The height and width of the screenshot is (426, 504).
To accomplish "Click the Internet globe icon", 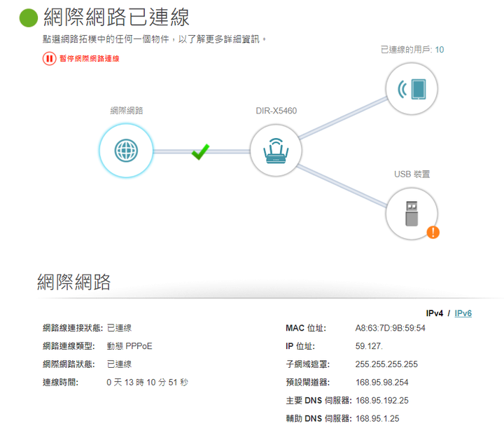I will [x=126, y=151].
